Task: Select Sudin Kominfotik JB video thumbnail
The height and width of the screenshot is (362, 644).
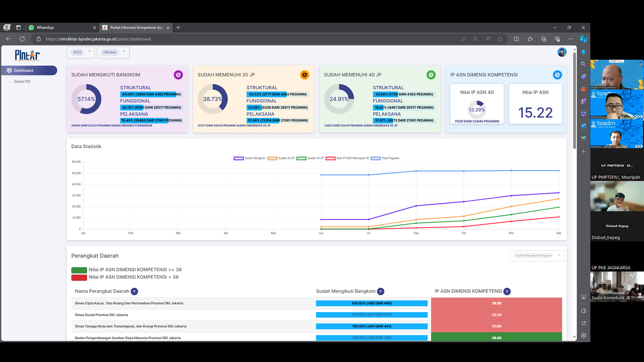Action: (x=617, y=286)
